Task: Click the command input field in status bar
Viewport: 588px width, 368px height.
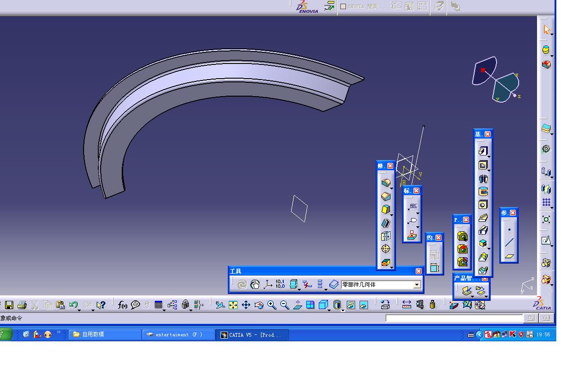Action: click(x=454, y=318)
